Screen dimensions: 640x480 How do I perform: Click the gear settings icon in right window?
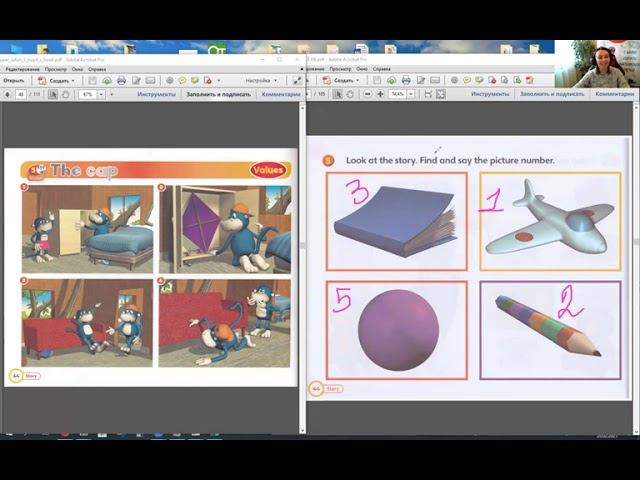click(x=454, y=80)
